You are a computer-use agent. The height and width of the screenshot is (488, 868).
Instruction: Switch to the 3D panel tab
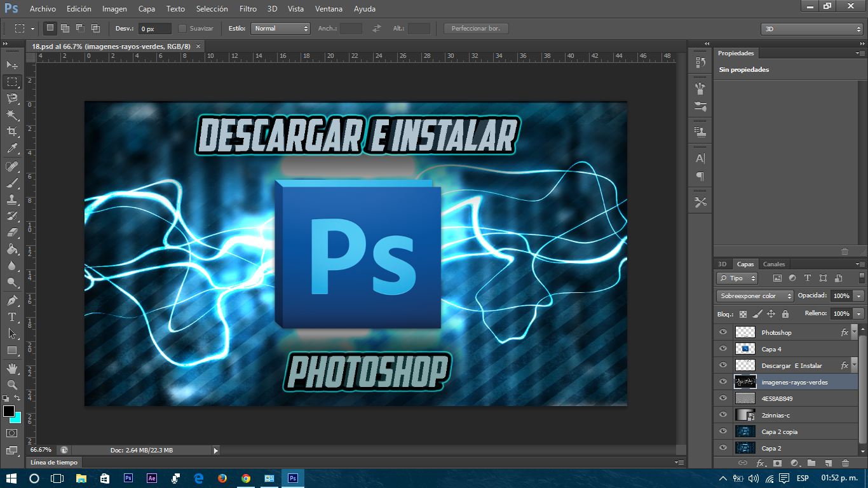tap(722, 264)
